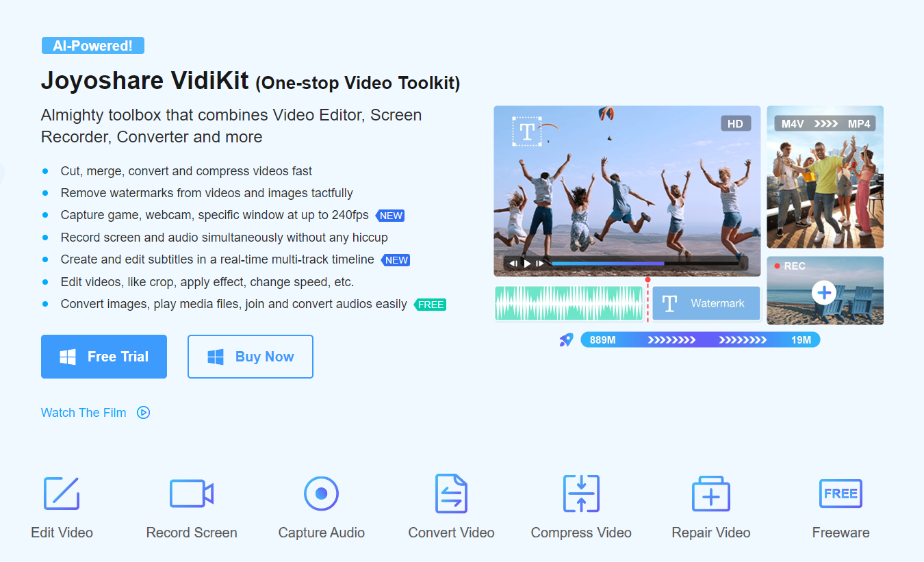Click the T icon in the Watermark box
The height and width of the screenshot is (562, 924).
coord(669,303)
